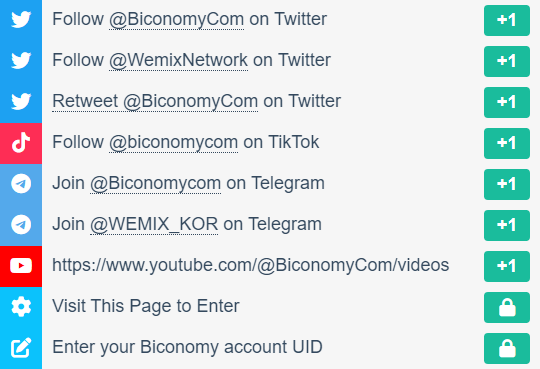Click the TikTok icon
The width and height of the screenshot is (540, 369).
[x=21, y=142]
